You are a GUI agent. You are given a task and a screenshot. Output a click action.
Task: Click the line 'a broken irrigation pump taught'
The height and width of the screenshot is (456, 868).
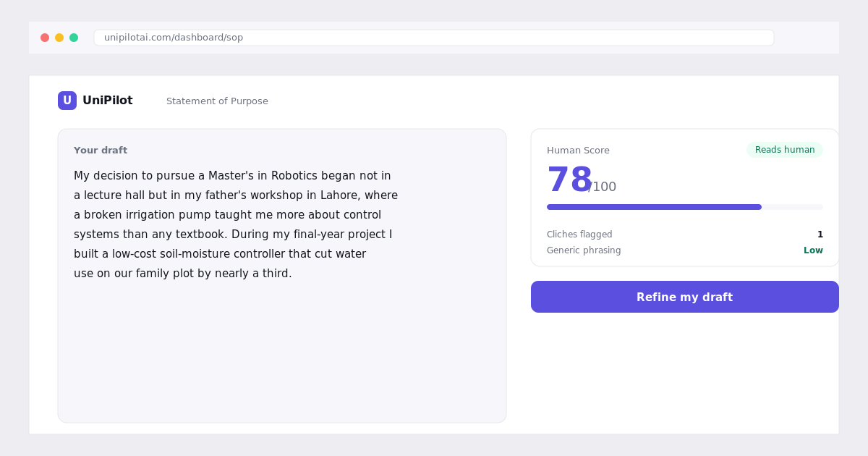(227, 215)
